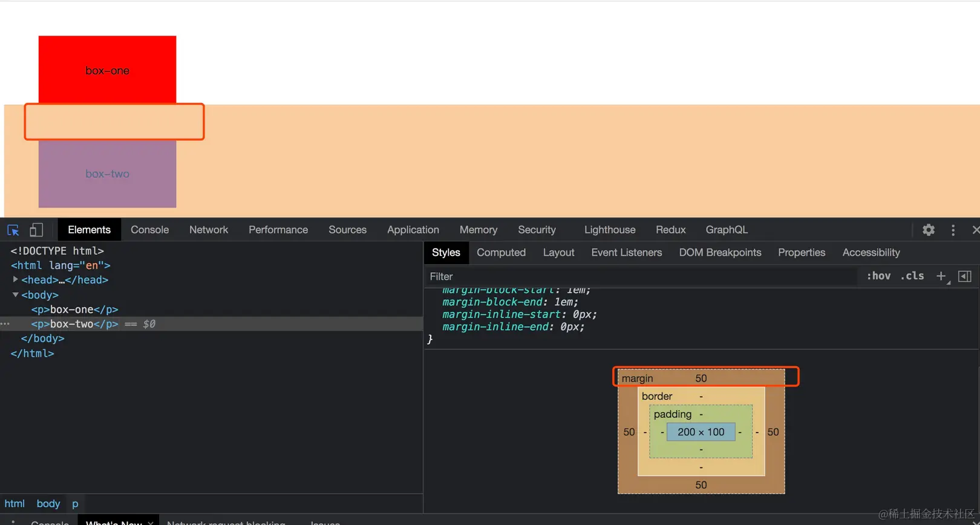980x525 pixels.
Task: Click the purple box-two paragraph on page
Action: 107,174
